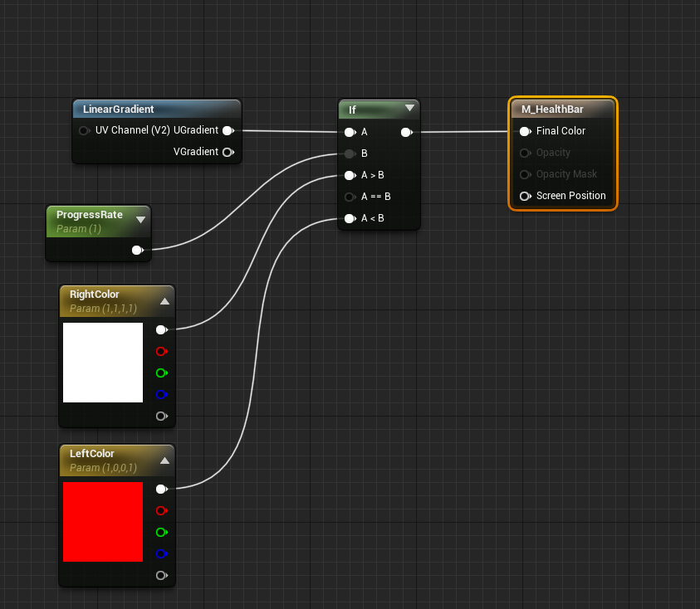700x609 pixels.
Task: Click RightColor green channel output pin
Action: (x=162, y=373)
